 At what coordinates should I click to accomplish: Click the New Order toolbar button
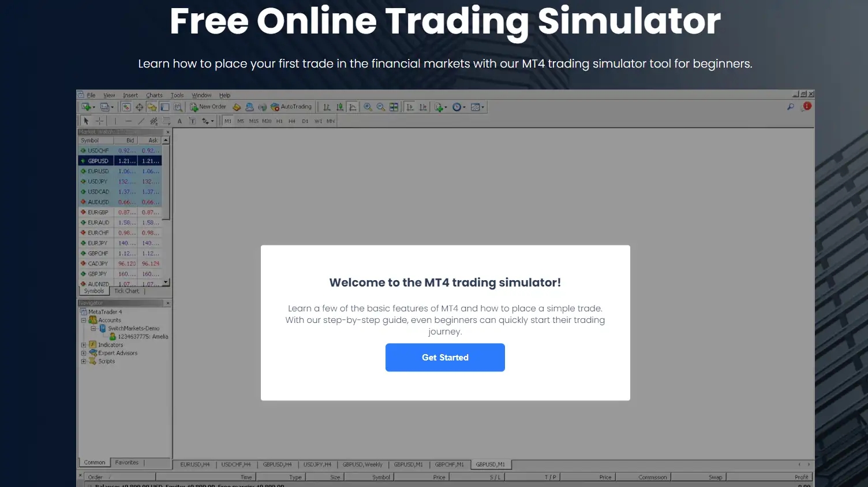pyautogui.click(x=208, y=107)
